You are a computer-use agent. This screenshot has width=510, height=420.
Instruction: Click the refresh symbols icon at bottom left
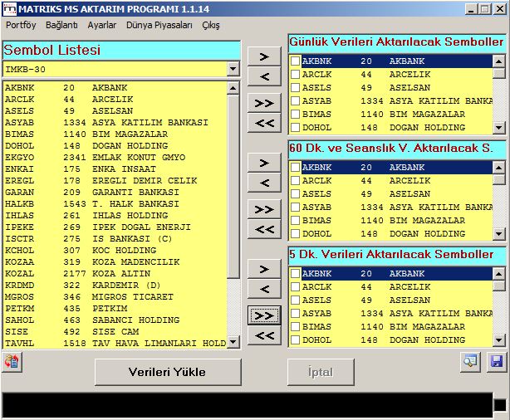pyautogui.click(x=12, y=362)
